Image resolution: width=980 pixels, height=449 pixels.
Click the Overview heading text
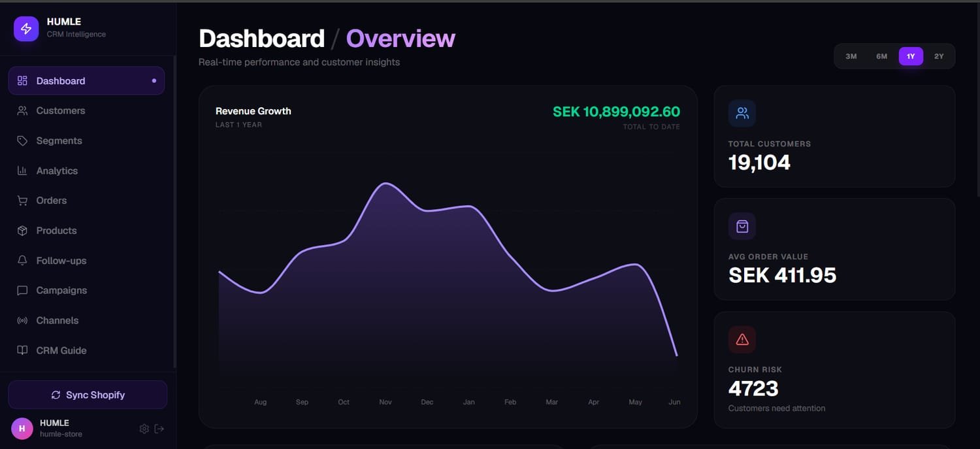400,39
